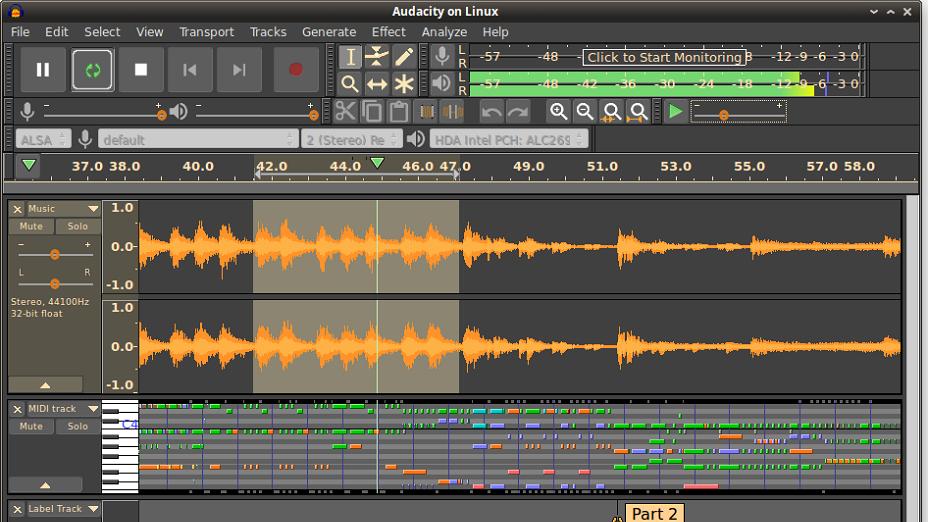Silence the selected audio
The width and height of the screenshot is (928, 522).
point(453,111)
